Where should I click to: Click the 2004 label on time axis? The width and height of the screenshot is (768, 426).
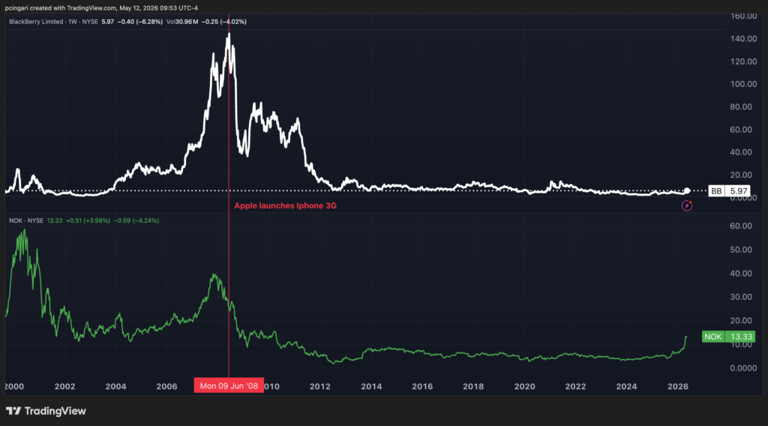pyautogui.click(x=116, y=386)
